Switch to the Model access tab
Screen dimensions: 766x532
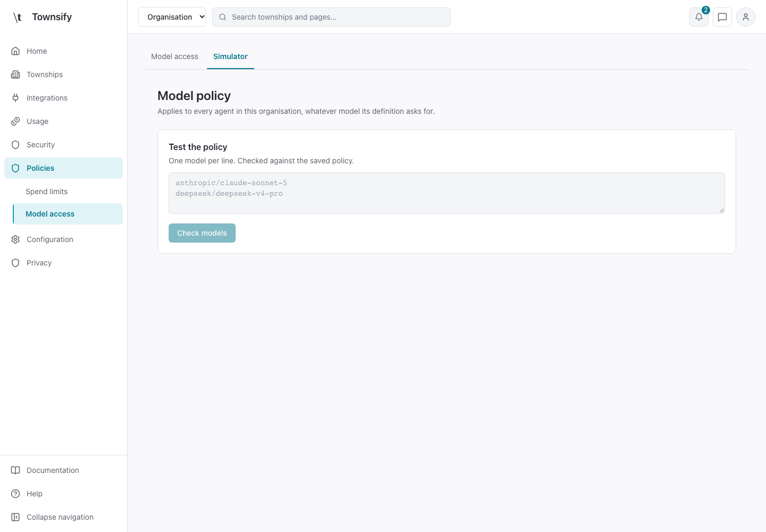coord(174,56)
